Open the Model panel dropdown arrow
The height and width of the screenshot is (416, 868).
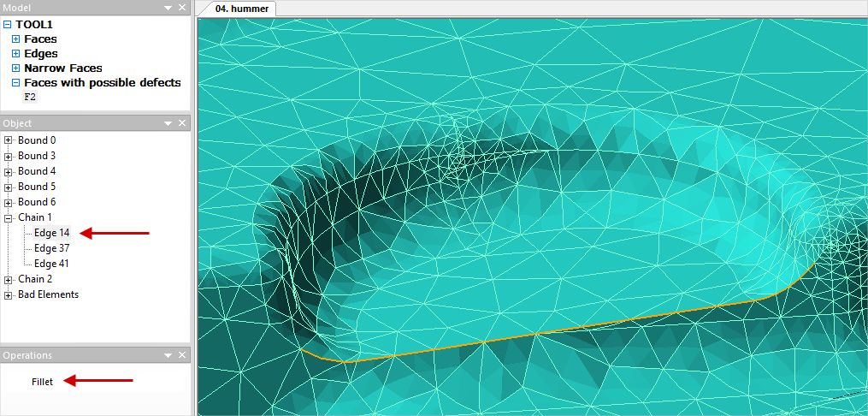click(168, 8)
